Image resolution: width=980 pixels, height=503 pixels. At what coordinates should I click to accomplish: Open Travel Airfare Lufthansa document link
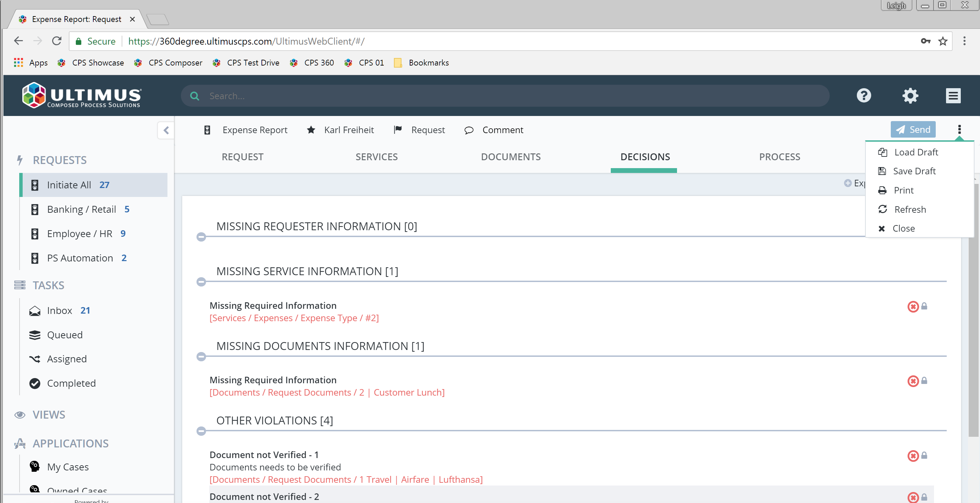[x=346, y=480]
